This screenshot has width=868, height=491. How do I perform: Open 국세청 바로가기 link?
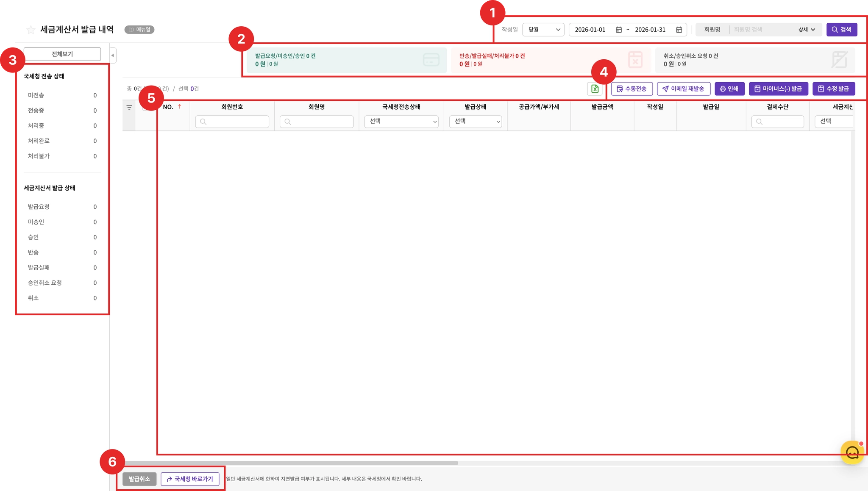point(190,479)
